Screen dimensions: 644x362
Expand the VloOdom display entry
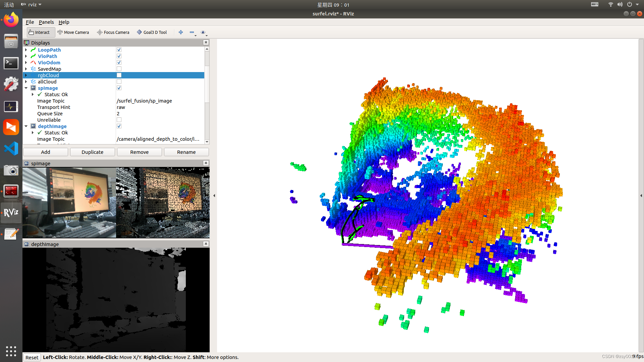point(25,62)
